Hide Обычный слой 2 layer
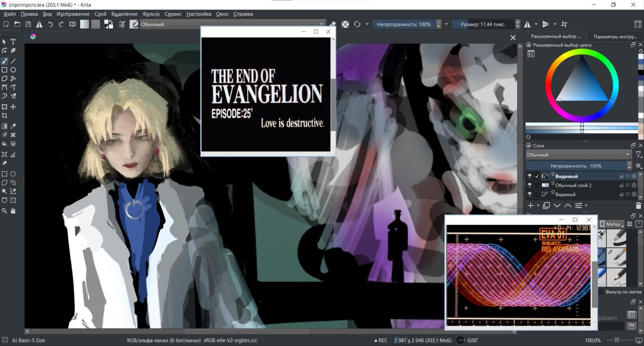 coord(529,185)
